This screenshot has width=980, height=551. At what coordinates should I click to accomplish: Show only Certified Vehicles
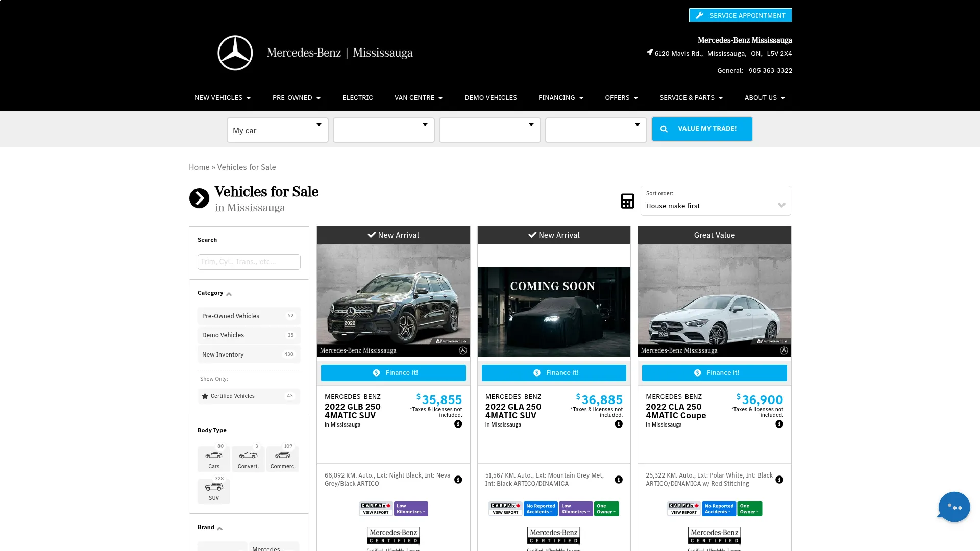[x=249, y=396]
